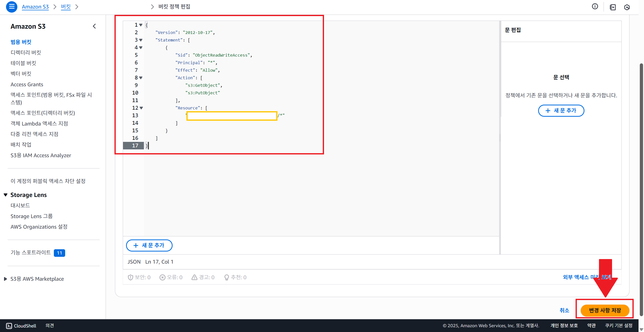Open CloudShell terminal

click(21, 326)
